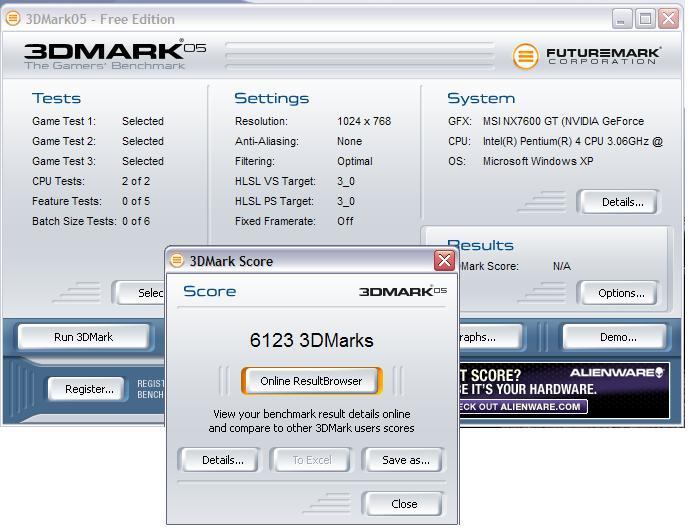Close the 3DMark05 main window

pyautogui.click(x=668, y=19)
